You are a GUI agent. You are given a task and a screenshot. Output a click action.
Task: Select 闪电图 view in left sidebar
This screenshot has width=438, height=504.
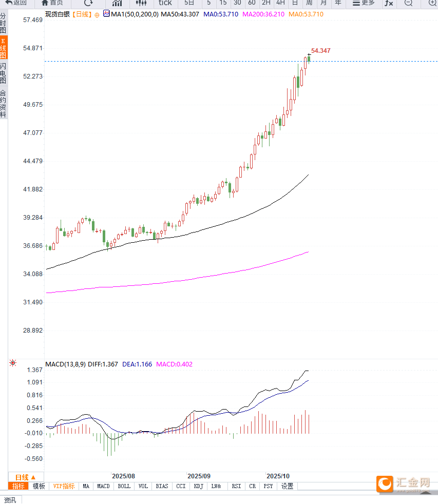pos(3,73)
